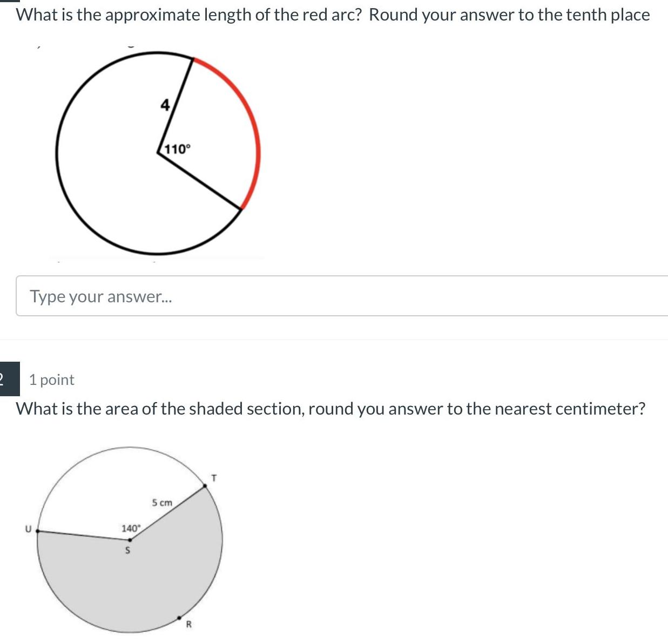Click the letter R label

point(189,625)
